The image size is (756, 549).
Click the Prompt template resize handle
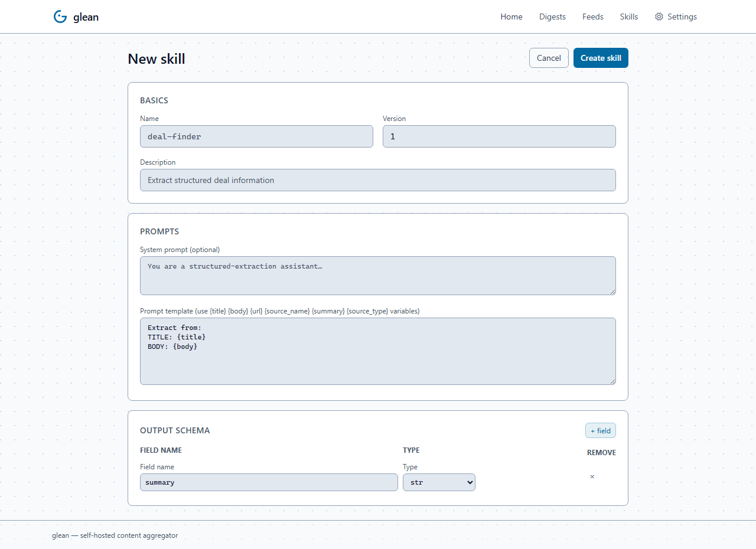click(612, 381)
